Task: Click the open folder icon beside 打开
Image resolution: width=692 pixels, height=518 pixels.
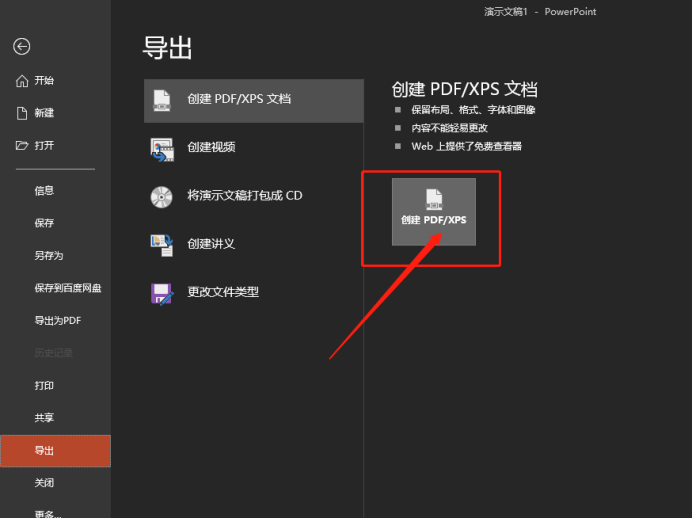Action: (x=22, y=145)
